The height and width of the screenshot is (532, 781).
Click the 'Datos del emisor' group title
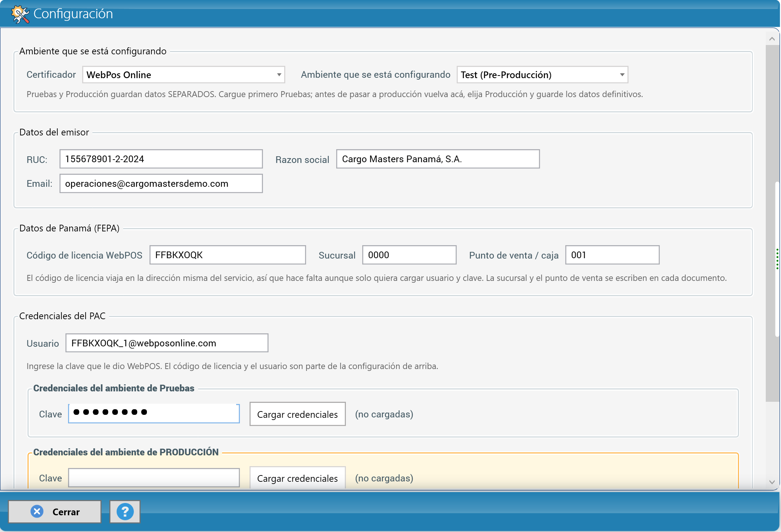coord(54,132)
